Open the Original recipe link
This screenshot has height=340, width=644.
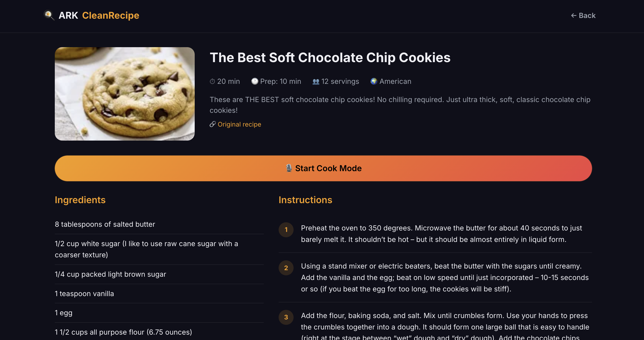(x=239, y=124)
